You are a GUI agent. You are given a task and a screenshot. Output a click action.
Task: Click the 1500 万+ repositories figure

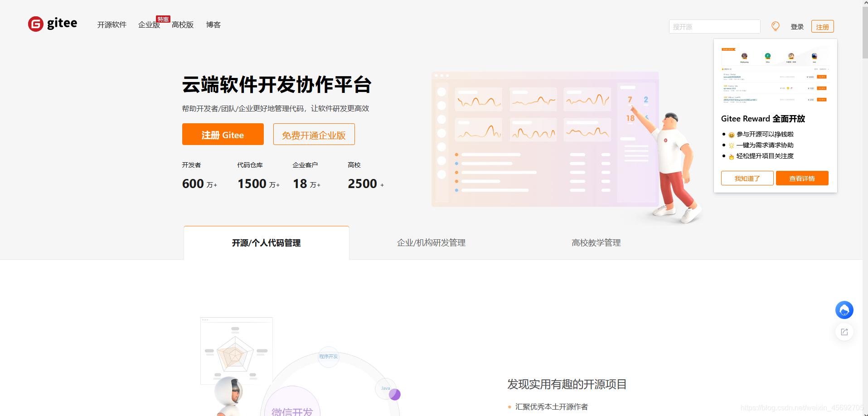[x=258, y=184]
